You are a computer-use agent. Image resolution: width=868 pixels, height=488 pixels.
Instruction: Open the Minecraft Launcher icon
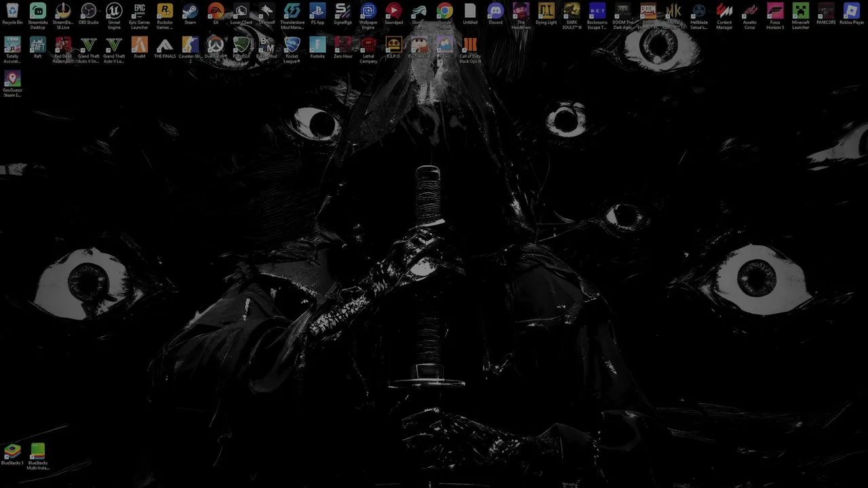[801, 16]
